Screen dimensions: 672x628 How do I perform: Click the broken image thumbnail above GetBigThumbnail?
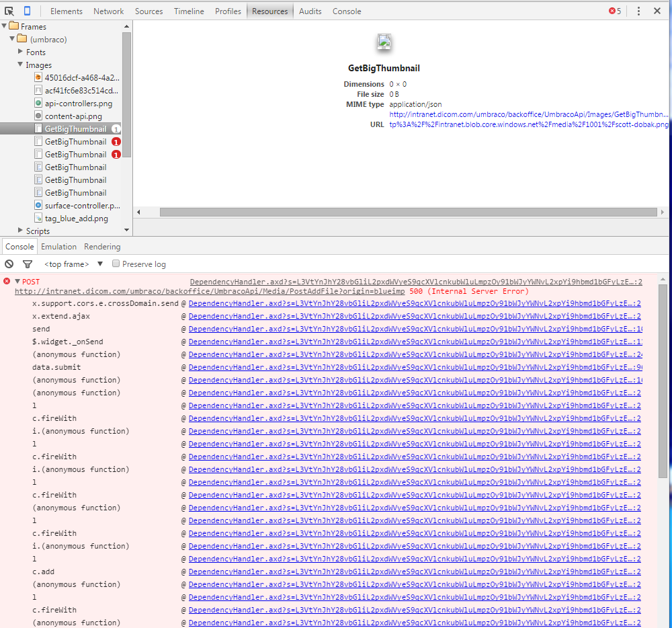pyautogui.click(x=384, y=42)
